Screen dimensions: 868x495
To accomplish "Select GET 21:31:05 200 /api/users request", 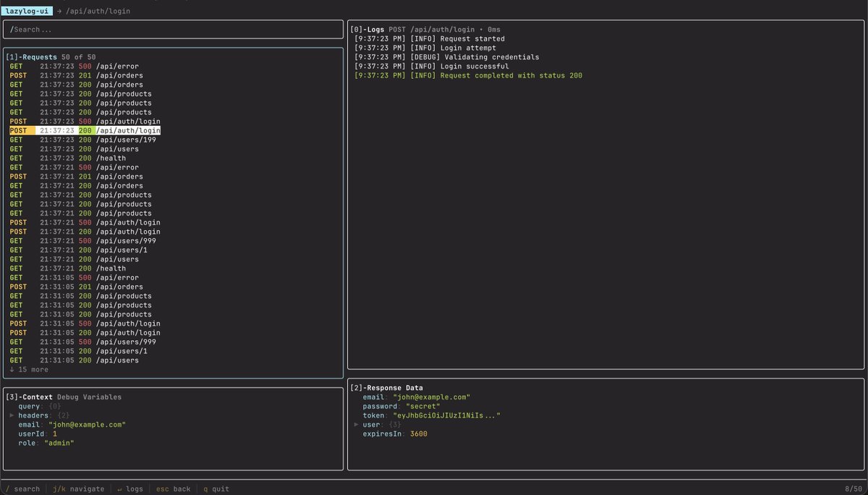I will [x=75, y=360].
